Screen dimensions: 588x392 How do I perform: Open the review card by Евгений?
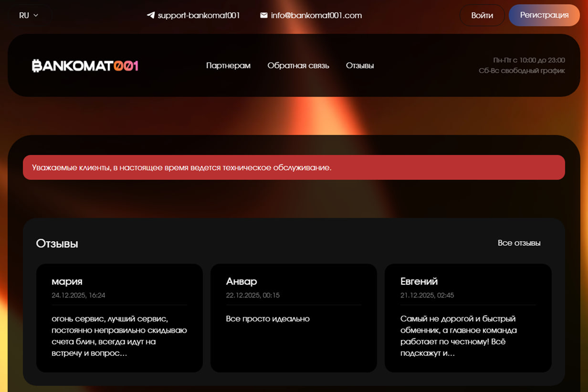[467, 317]
